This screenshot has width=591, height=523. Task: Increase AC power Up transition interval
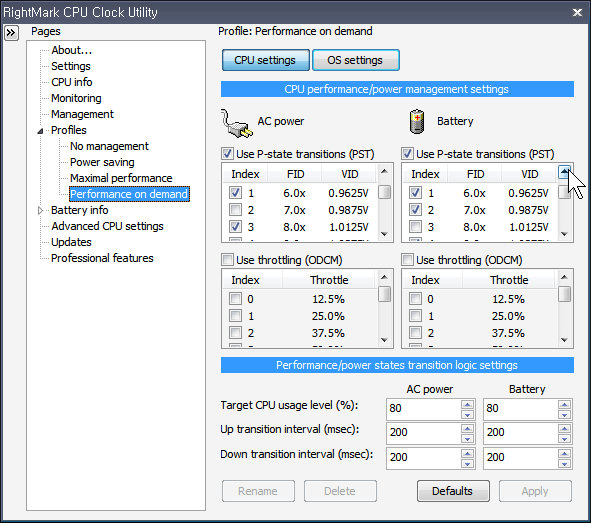coord(467,429)
